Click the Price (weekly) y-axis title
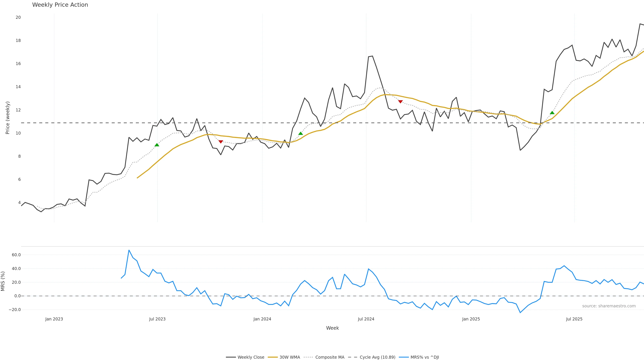This screenshot has width=644, height=362. pos(8,118)
